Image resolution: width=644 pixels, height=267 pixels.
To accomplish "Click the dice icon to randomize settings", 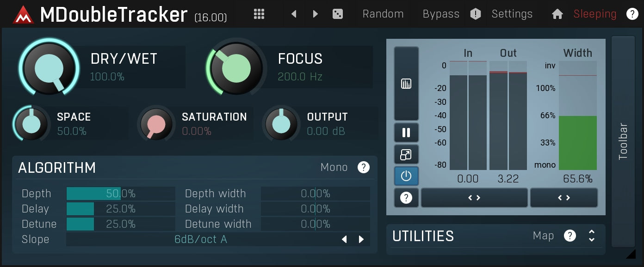I will (338, 14).
